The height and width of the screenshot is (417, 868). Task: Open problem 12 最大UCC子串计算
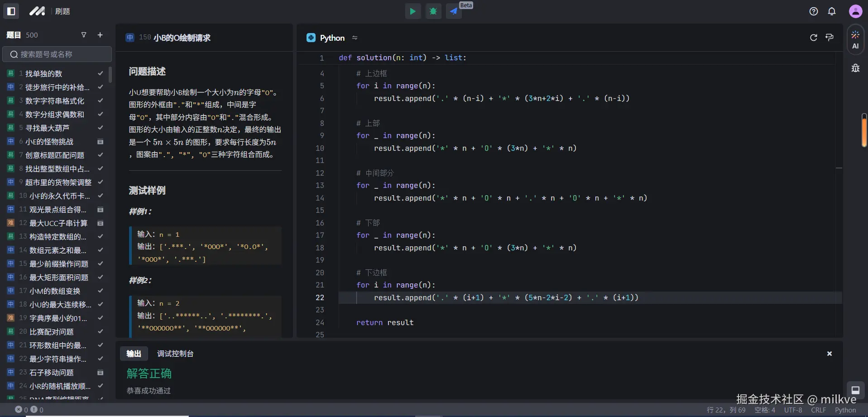click(58, 223)
